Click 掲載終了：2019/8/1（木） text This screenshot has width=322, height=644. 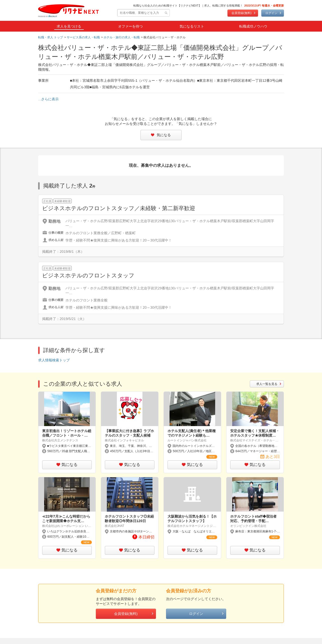point(63,252)
